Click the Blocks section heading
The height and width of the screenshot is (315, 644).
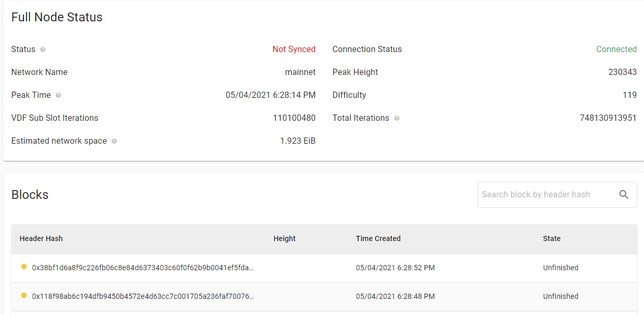30,195
